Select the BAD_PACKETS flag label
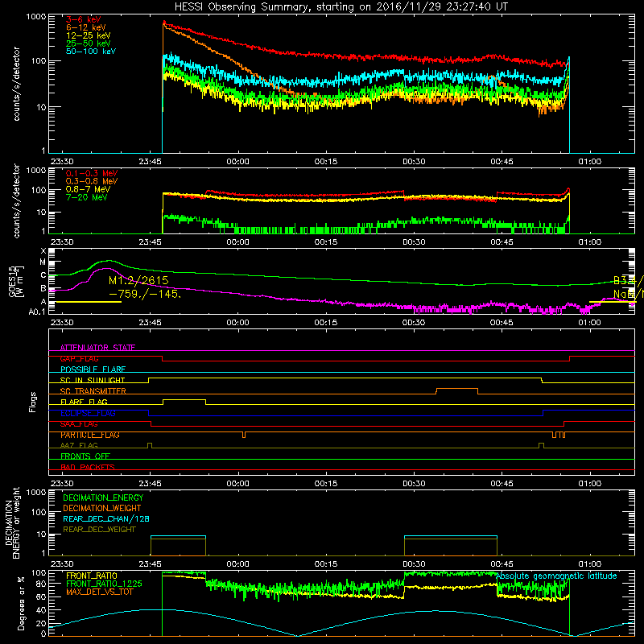 [x=88, y=467]
